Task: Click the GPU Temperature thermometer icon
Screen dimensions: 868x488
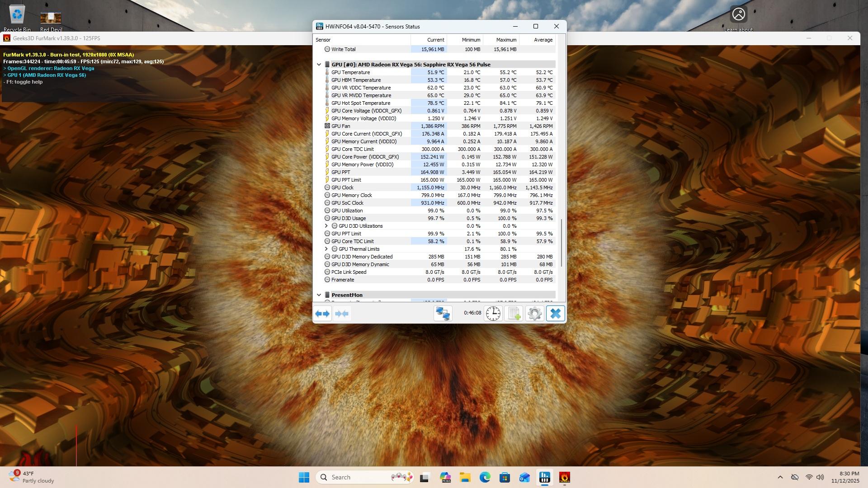Action: pyautogui.click(x=327, y=72)
